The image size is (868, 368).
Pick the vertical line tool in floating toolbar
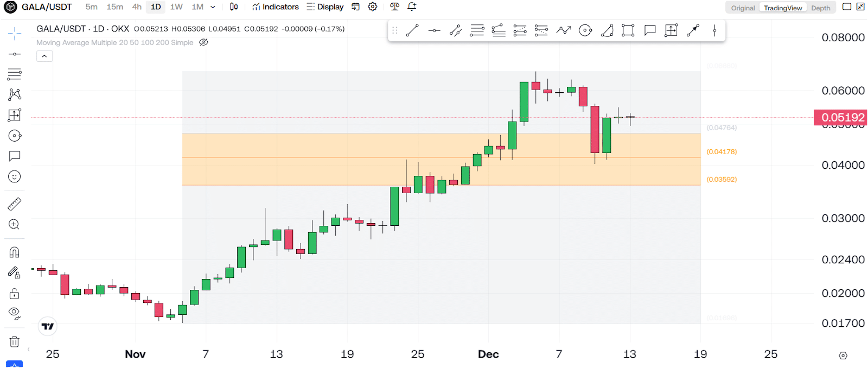714,30
